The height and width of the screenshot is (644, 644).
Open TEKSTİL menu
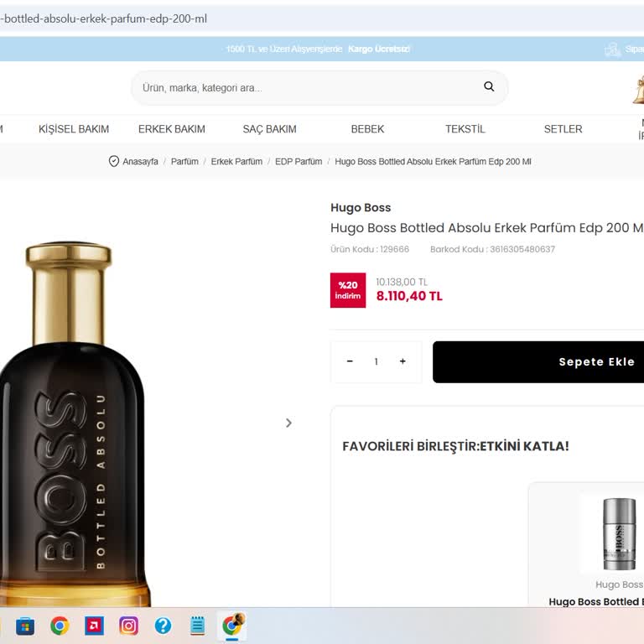[465, 129]
